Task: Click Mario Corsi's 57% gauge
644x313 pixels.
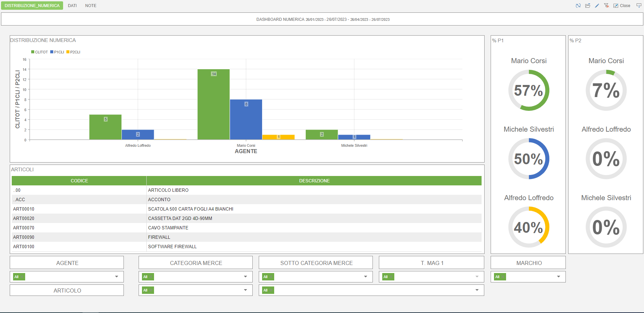Action: [x=529, y=90]
